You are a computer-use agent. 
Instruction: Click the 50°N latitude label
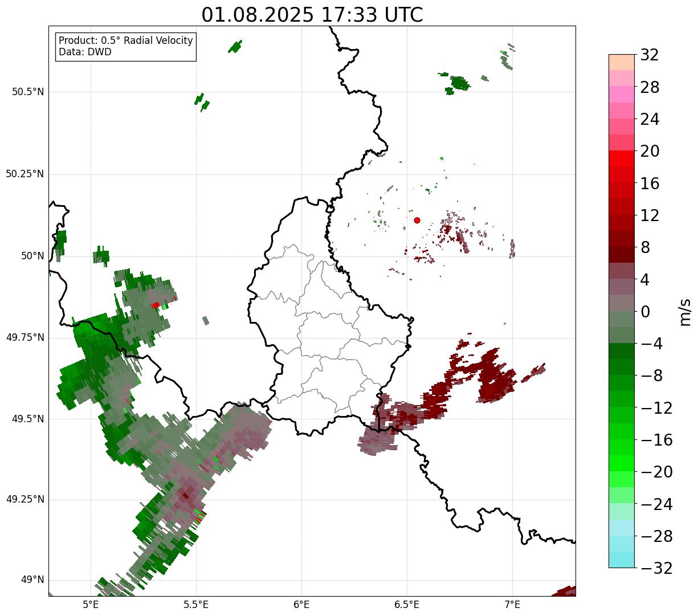(x=32, y=256)
